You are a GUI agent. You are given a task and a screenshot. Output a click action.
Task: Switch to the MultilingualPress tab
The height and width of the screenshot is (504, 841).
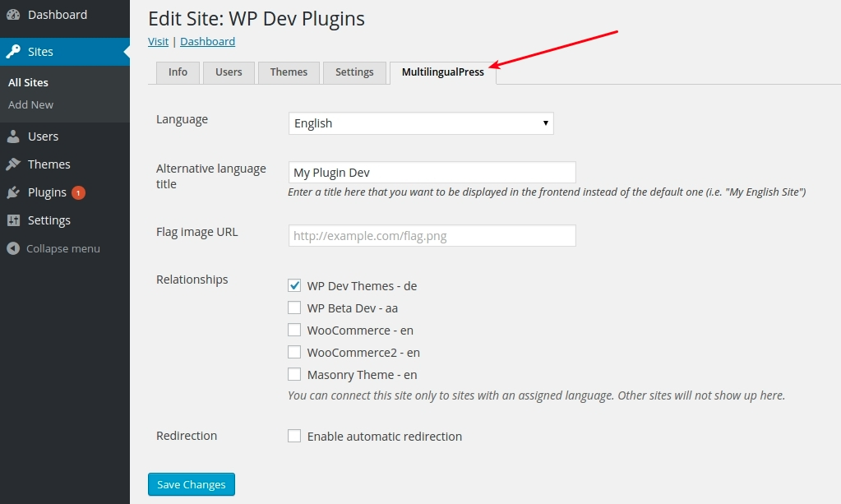[442, 72]
